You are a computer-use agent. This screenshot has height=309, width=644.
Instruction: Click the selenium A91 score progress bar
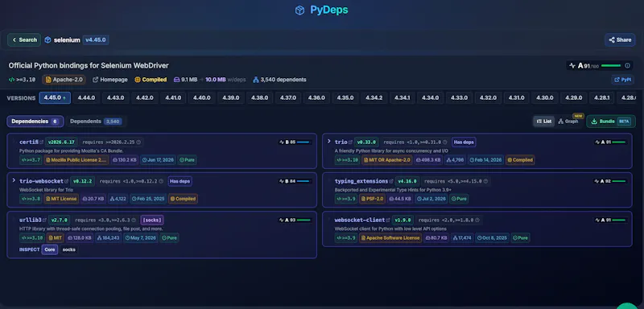click(x=611, y=66)
